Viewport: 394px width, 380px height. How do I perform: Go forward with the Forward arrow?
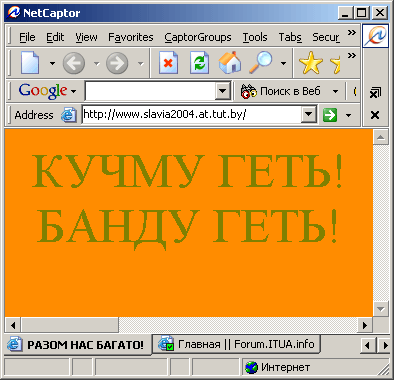coord(117,63)
